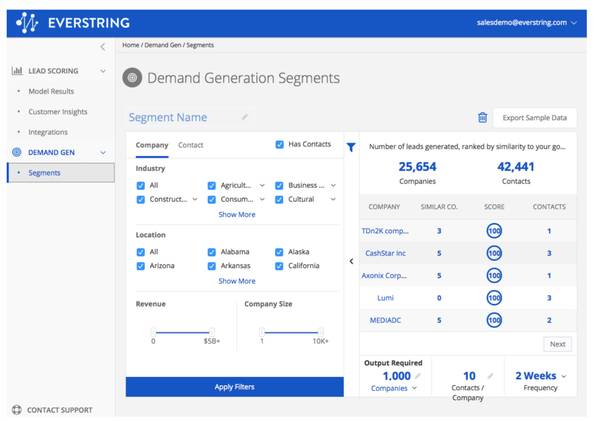Switch to the Contact tab
This screenshot has width=600, height=421.
tap(190, 145)
